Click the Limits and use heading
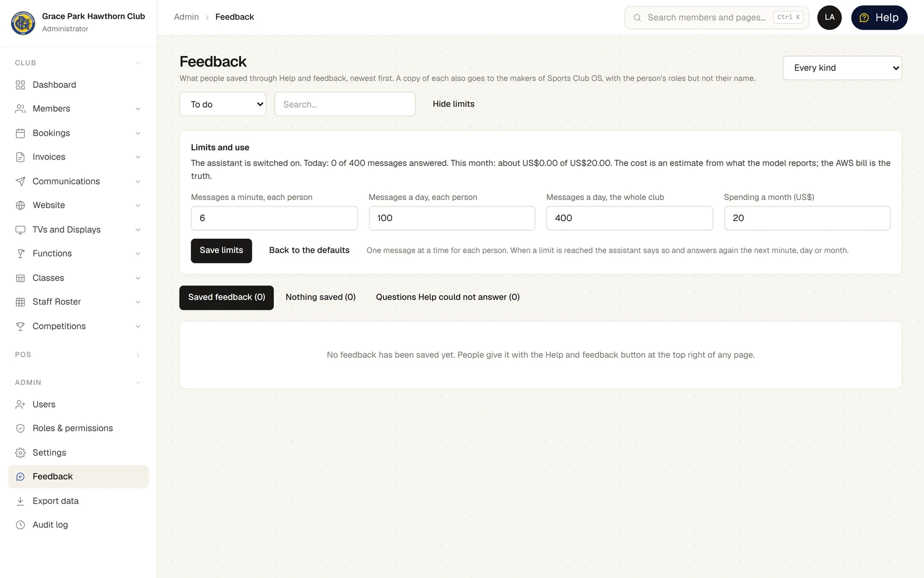The width and height of the screenshot is (924, 578). point(220,148)
